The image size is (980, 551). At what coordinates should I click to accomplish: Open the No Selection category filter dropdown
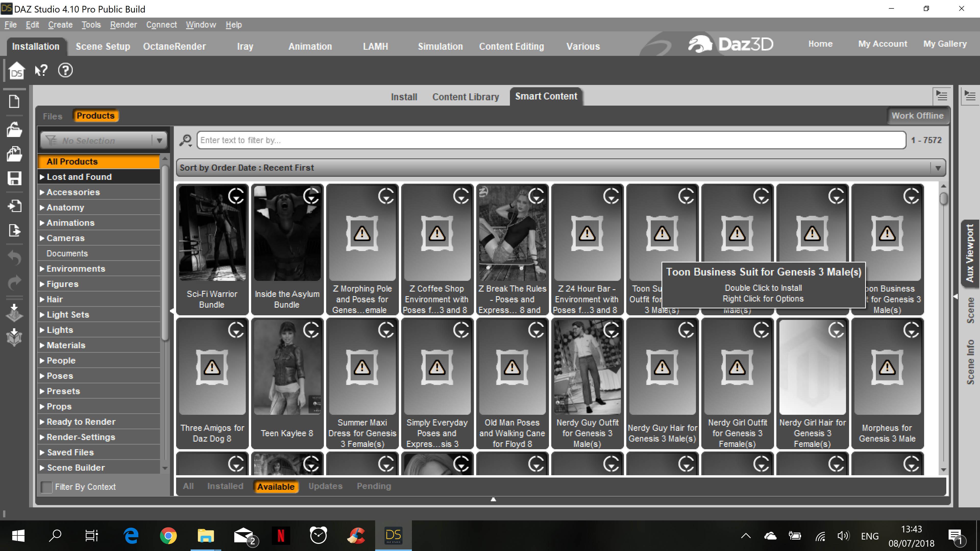[x=160, y=141]
